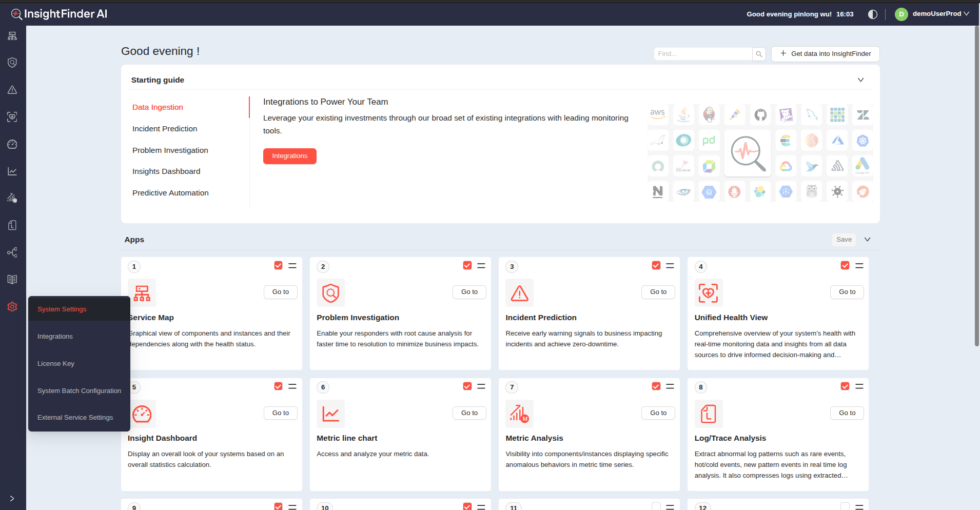Open the Insight Dashboard gauge sidebar icon
The width and height of the screenshot is (980, 510).
(x=12, y=144)
